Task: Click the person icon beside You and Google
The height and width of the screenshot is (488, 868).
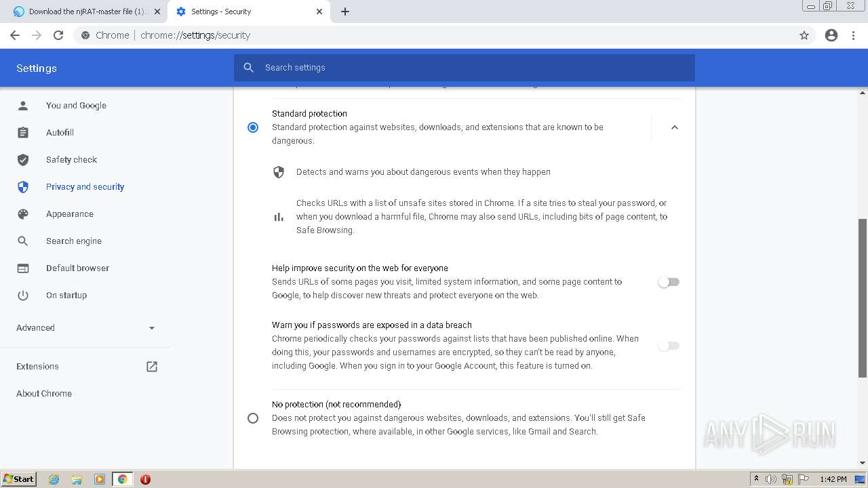Action: [x=23, y=105]
